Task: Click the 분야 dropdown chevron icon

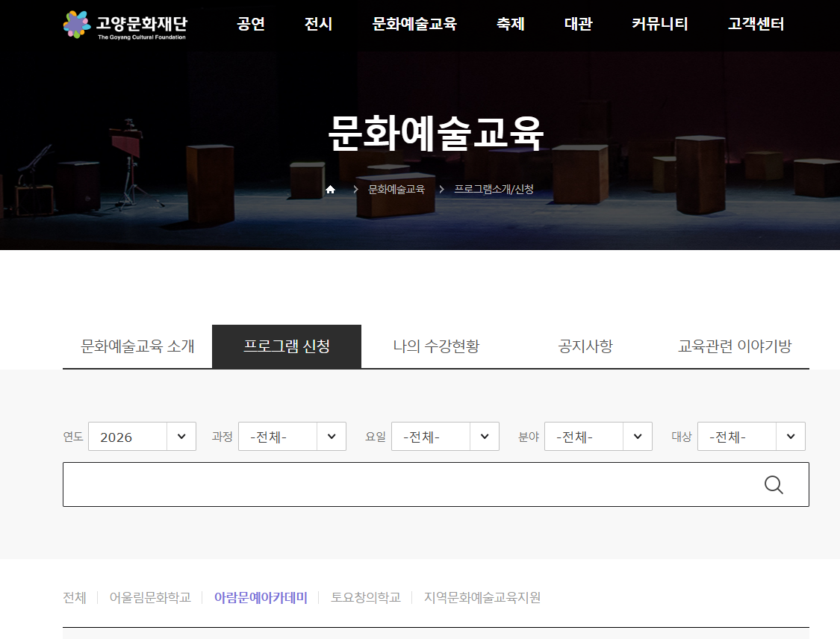Action: click(638, 436)
